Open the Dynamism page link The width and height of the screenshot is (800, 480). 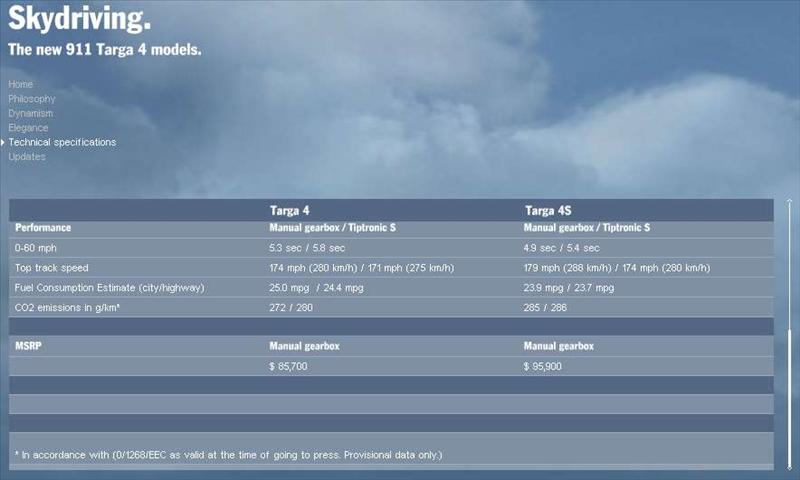(x=31, y=113)
